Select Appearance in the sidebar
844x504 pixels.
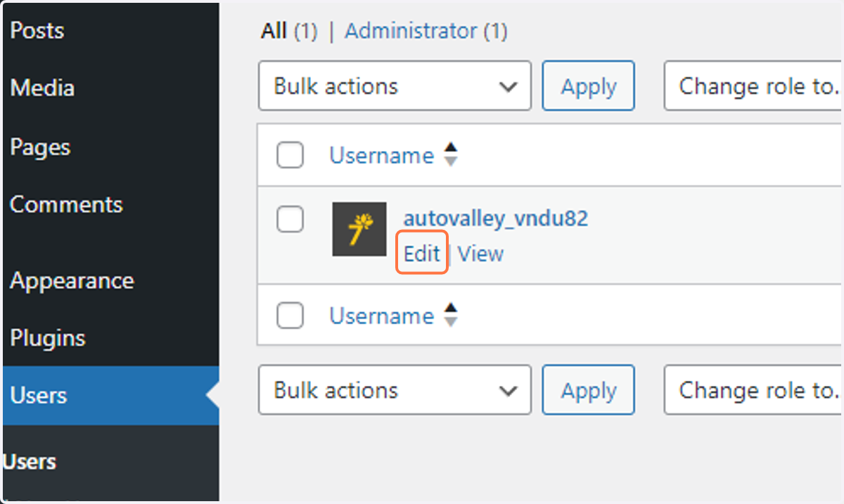pos(72,280)
